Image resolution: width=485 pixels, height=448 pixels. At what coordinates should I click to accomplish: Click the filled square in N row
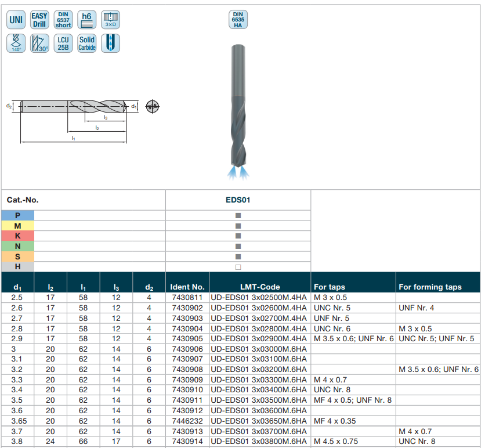(238, 246)
